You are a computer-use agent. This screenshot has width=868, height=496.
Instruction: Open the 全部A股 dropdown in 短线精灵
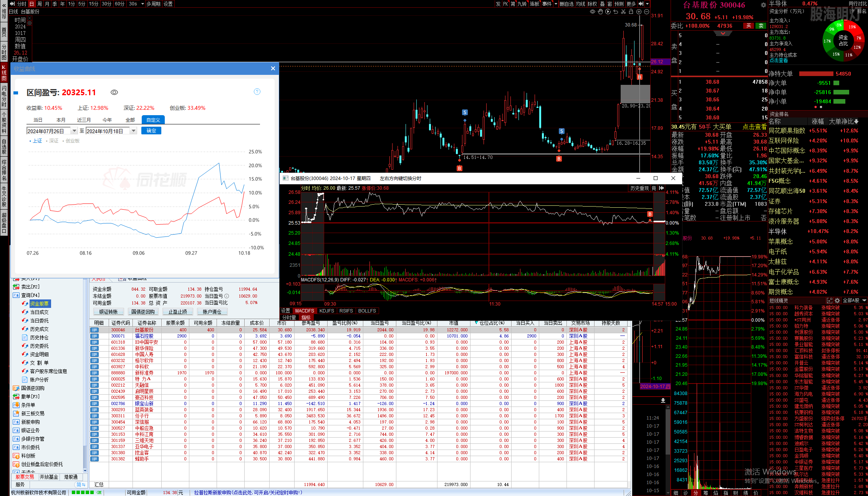(854, 301)
